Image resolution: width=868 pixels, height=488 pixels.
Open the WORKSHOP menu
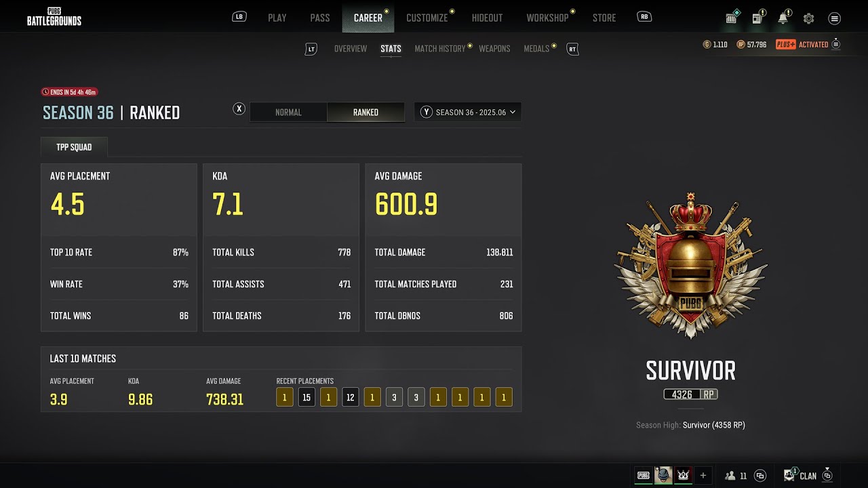pyautogui.click(x=547, y=18)
